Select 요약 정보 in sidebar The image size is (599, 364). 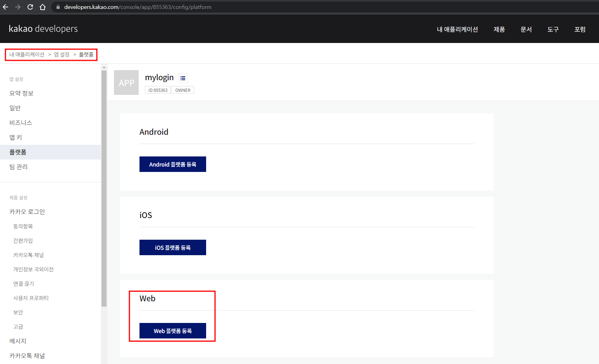click(50, 93)
